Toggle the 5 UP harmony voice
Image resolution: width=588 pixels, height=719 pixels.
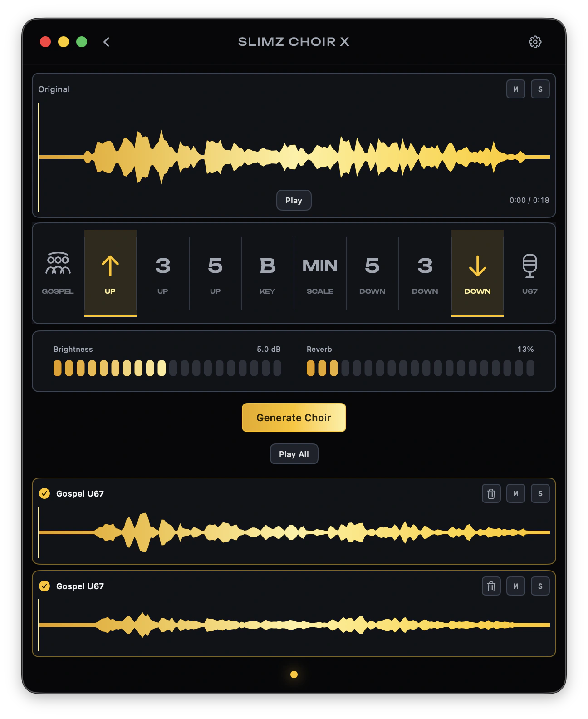(215, 273)
